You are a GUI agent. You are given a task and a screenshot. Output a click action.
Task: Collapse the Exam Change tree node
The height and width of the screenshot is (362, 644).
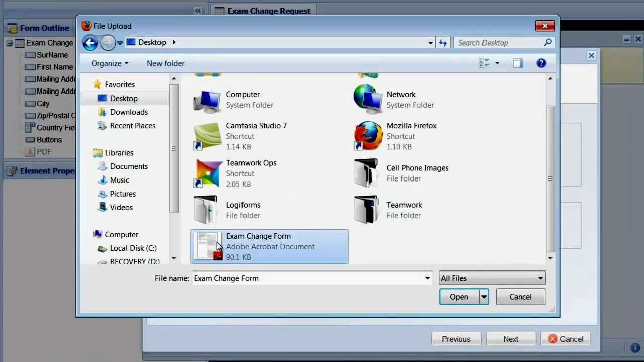click(9, 43)
